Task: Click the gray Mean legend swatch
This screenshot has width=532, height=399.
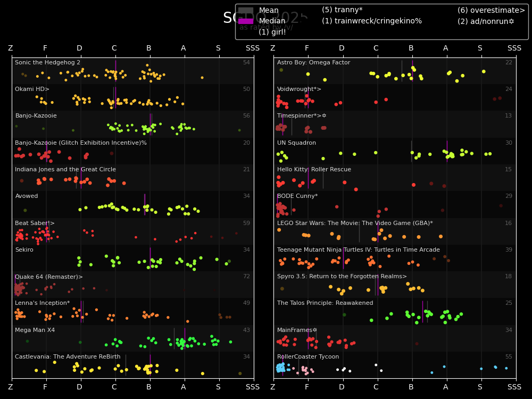Action: point(246,11)
